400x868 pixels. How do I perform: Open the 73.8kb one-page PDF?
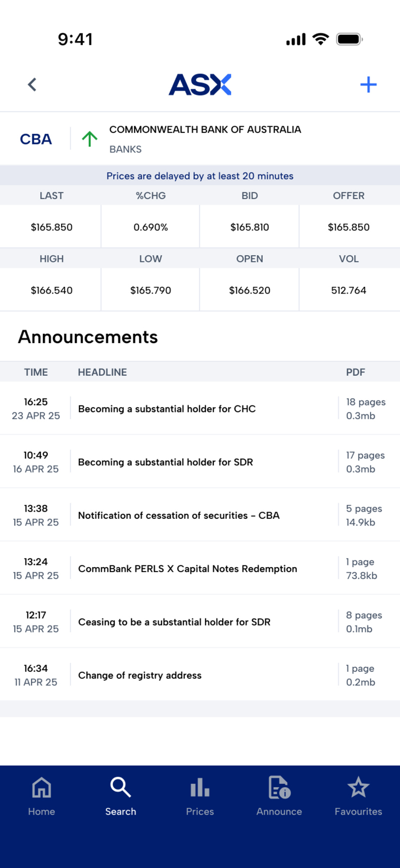(x=362, y=569)
